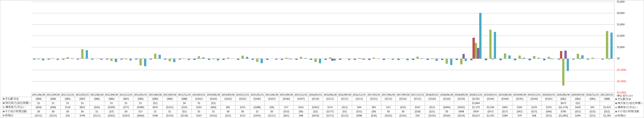
Task: Click the $445 cell under 2019/06/30
Action: tap(505, 107)
